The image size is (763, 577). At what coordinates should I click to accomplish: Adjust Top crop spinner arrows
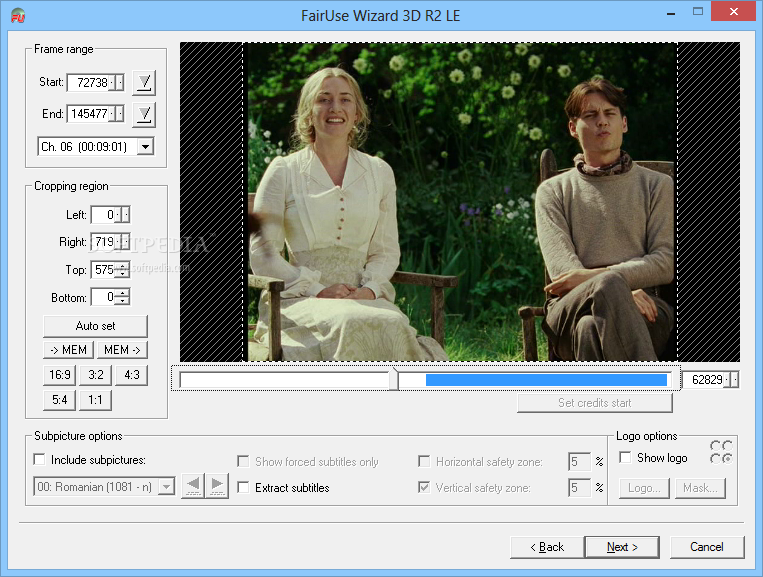[x=124, y=270]
